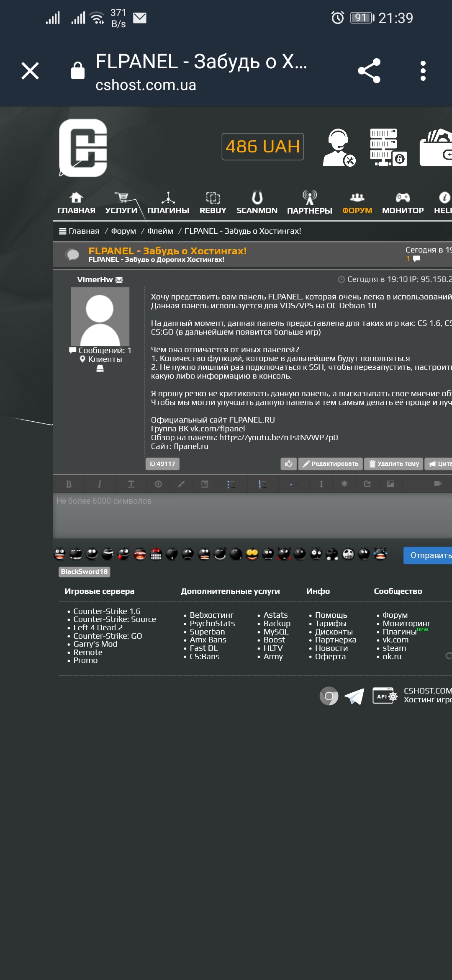Go to ГЛАВНАЯ menu item

[76, 203]
